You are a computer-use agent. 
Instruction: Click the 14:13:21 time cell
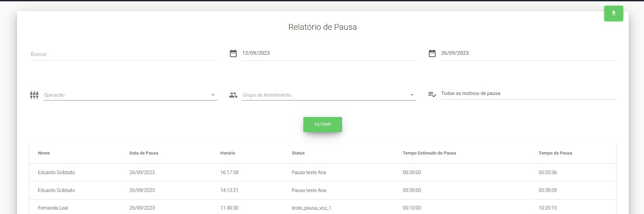click(x=229, y=190)
